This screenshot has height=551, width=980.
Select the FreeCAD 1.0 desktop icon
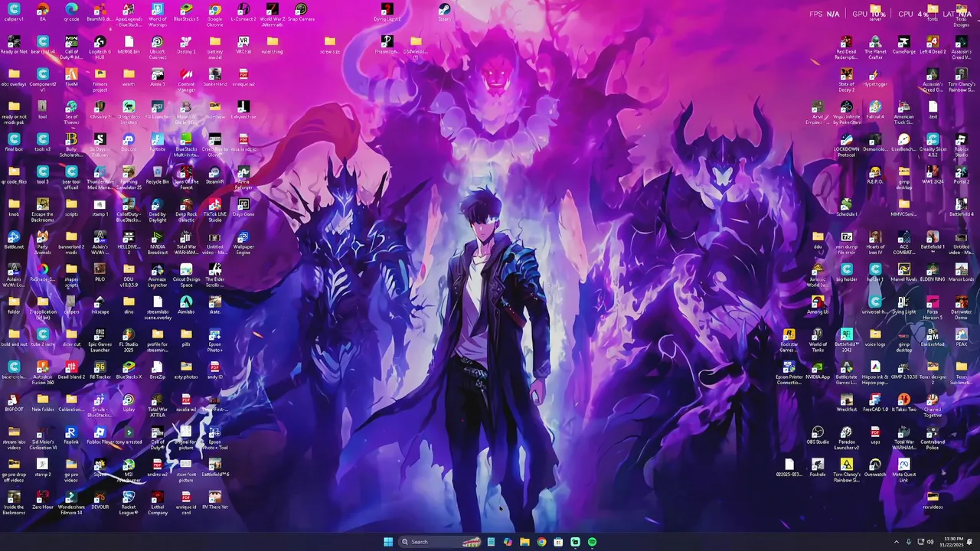pyautogui.click(x=875, y=403)
